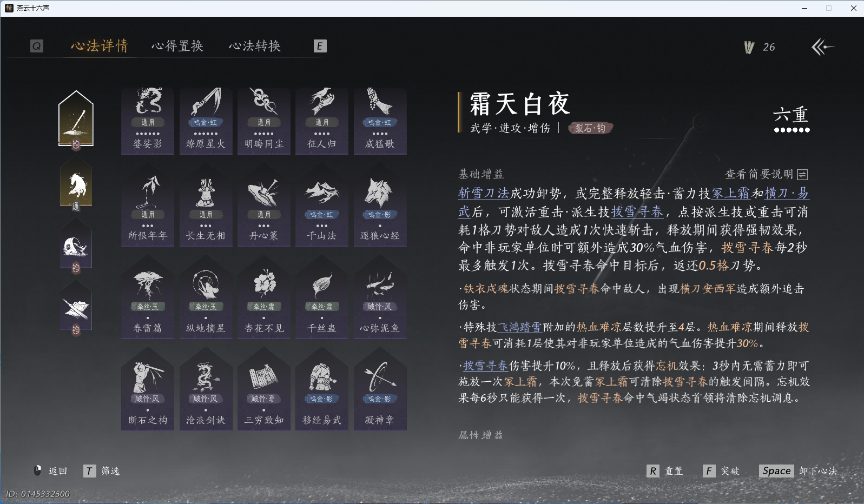The width and height of the screenshot is (864, 504).
Task: Select the fourth equipped inner art slot
Action: (76, 309)
